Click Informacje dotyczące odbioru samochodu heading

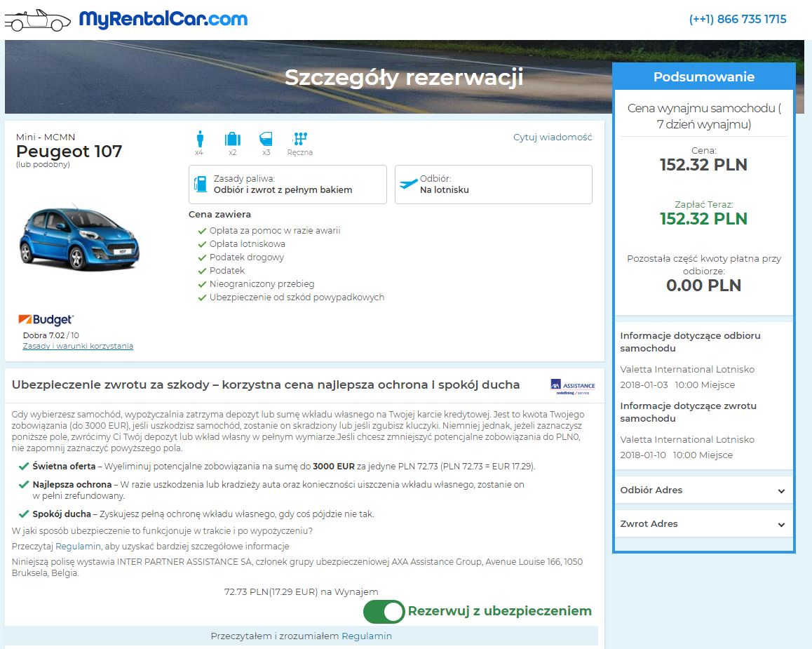690,342
